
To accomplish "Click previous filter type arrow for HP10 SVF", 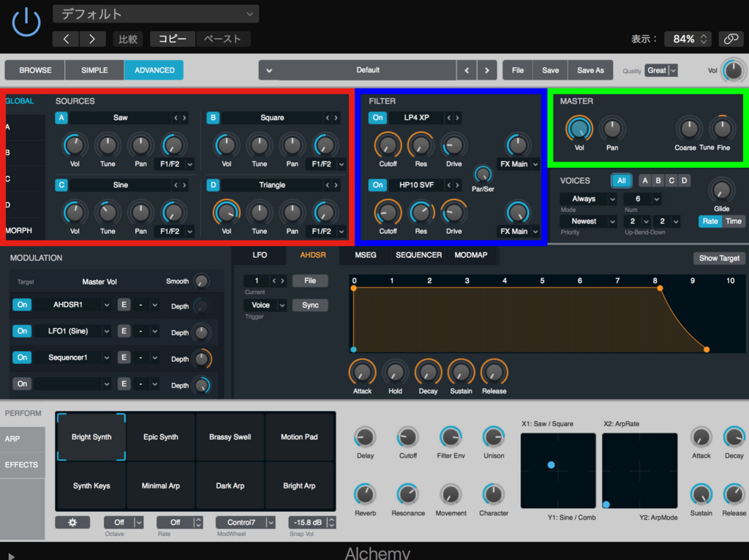I will pyautogui.click(x=448, y=185).
